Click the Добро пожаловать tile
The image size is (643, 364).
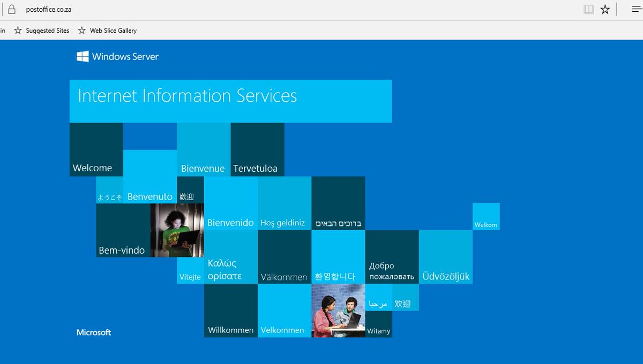pos(392,257)
